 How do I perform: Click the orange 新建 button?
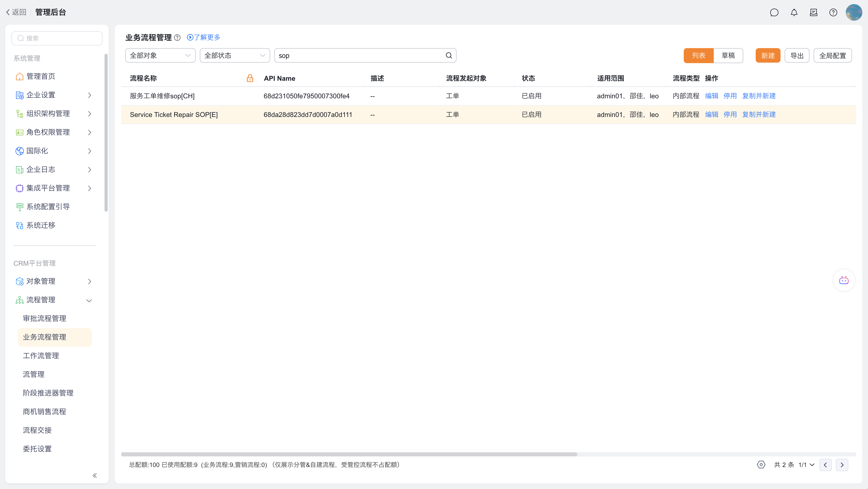click(x=768, y=56)
